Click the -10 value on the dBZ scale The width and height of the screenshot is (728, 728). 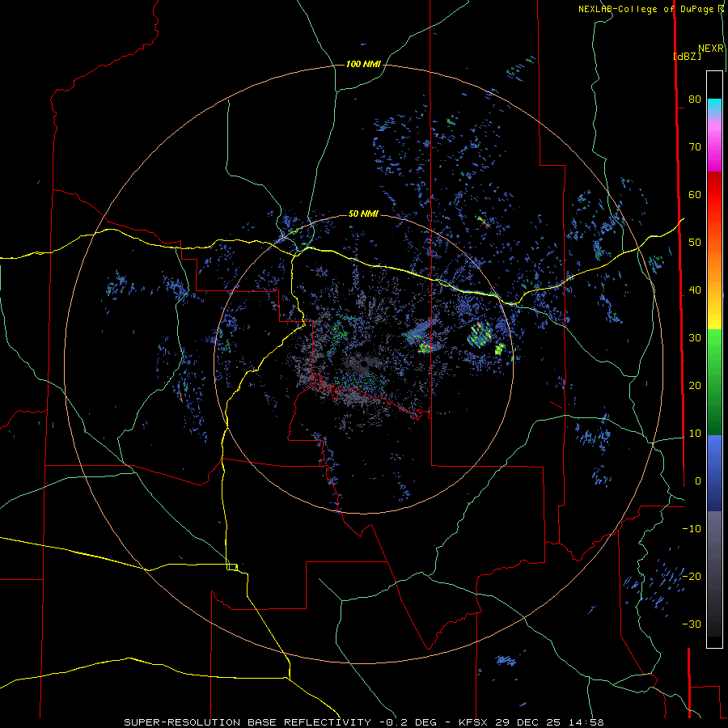point(692,529)
